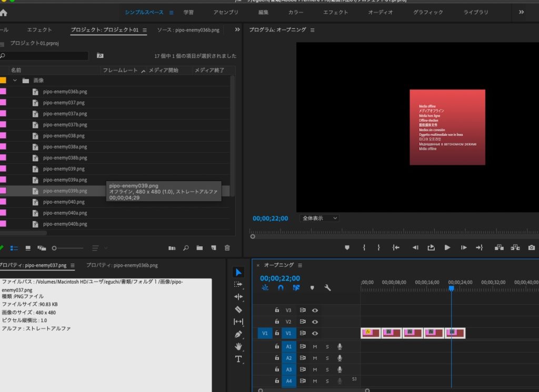Click the trash icon in Project panel
The height and width of the screenshot is (392, 539).
point(227,248)
